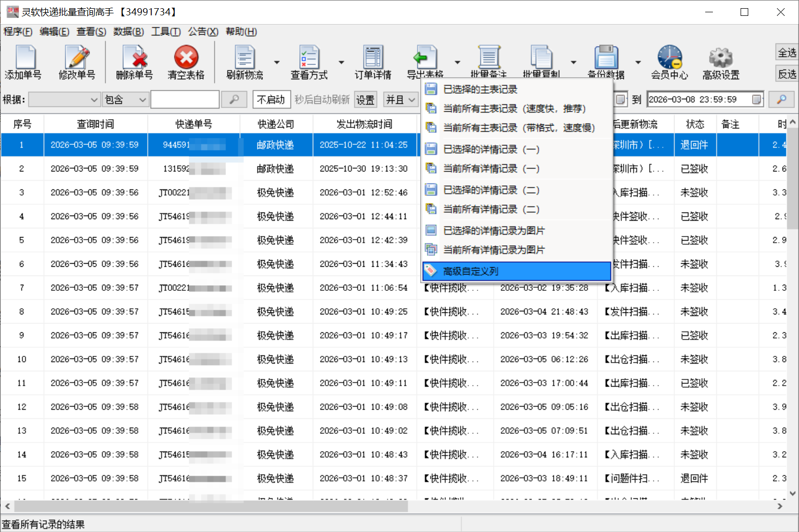Click the 全选 select-all button
The height and width of the screenshot is (532, 799).
(787, 53)
